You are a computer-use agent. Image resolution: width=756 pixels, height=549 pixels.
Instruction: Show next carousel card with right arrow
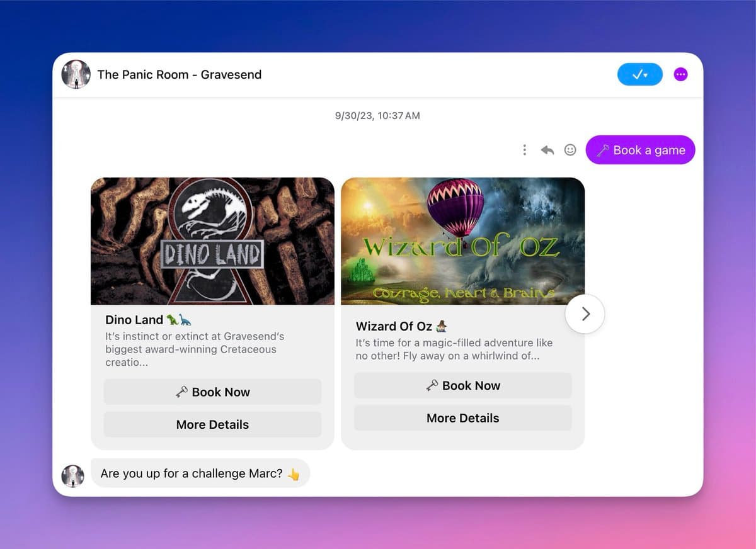[x=585, y=314]
